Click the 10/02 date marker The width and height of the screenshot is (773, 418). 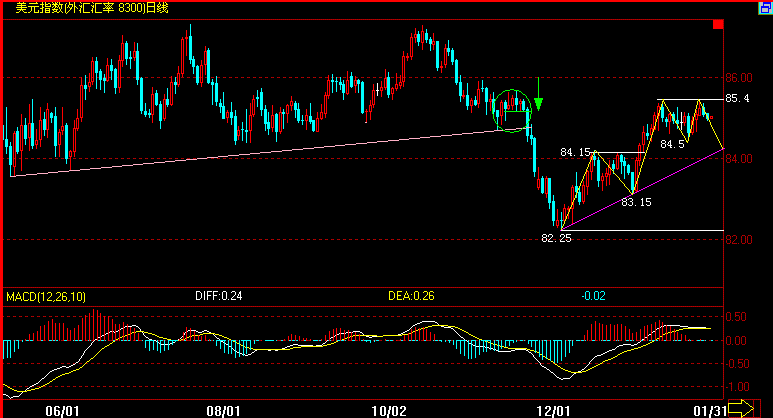(389, 411)
